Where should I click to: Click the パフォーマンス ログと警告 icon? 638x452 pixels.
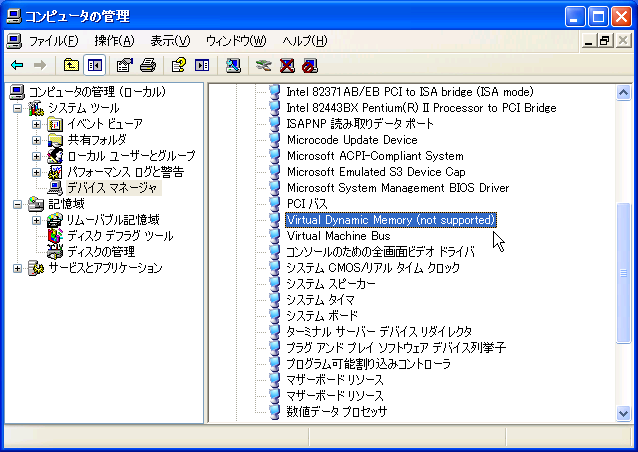tap(55, 172)
